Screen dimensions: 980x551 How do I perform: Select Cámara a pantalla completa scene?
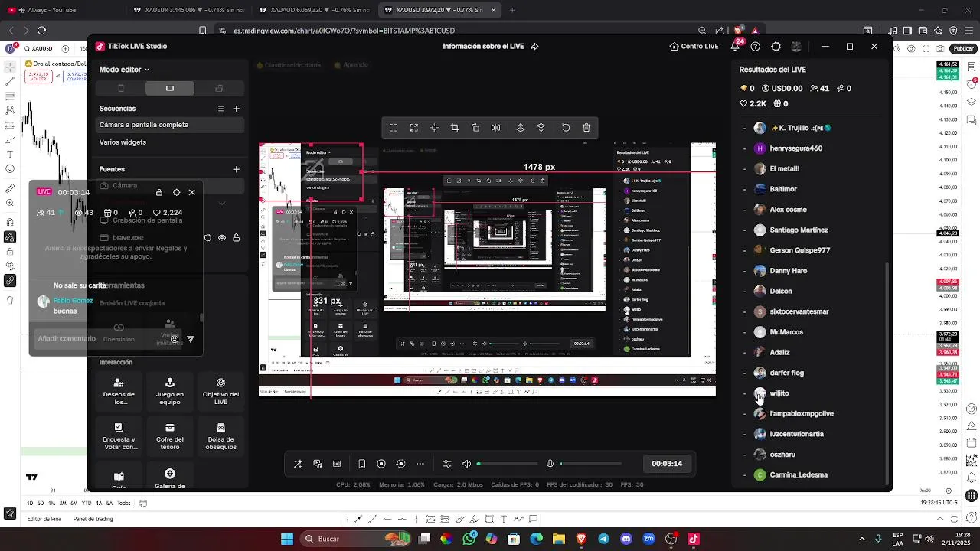tap(170, 125)
